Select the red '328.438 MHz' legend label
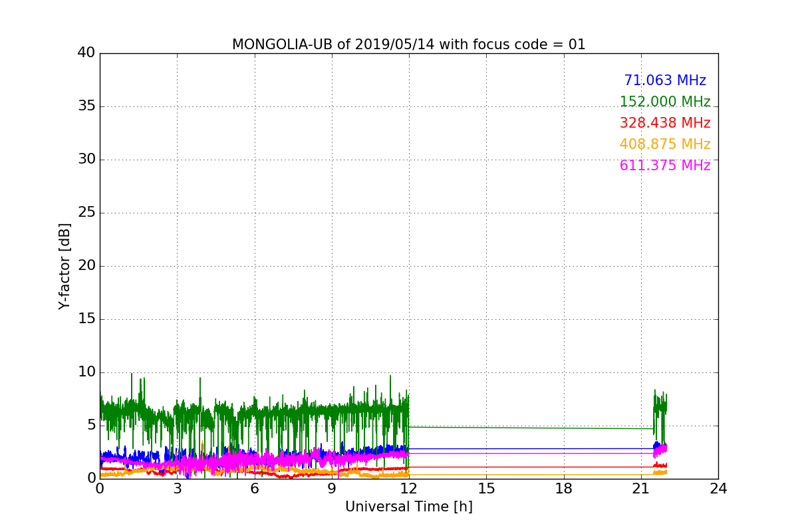 [665, 123]
